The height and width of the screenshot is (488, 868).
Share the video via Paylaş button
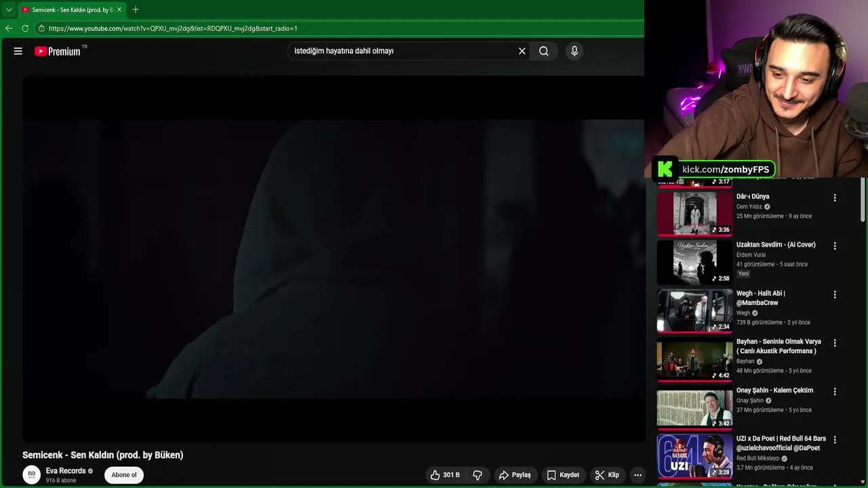click(x=515, y=475)
